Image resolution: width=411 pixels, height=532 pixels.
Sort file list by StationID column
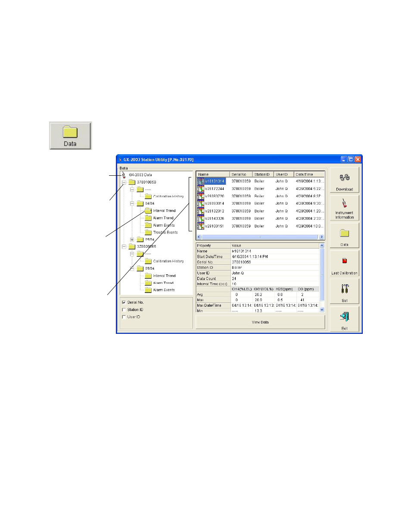coord(263,174)
